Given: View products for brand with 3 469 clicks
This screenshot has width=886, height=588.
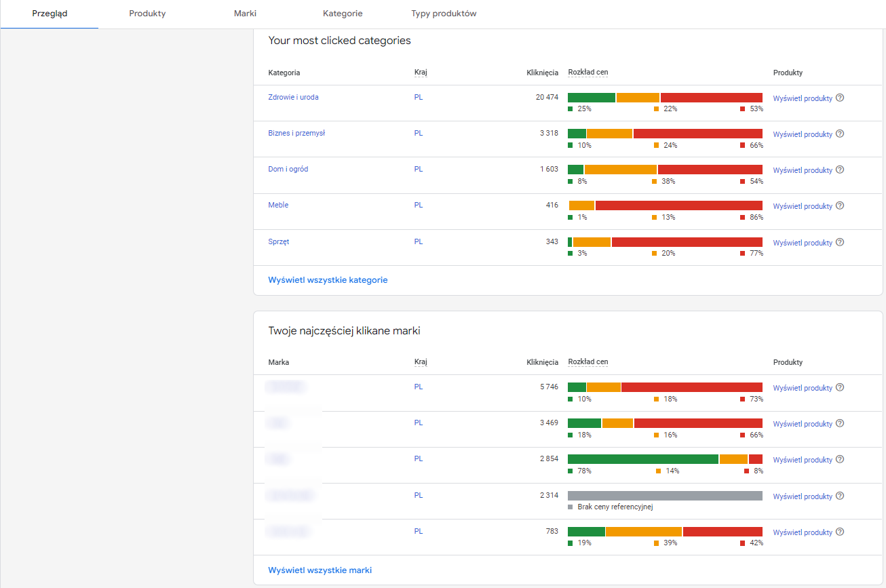Looking at the screenshot, I should pos(803,424).
